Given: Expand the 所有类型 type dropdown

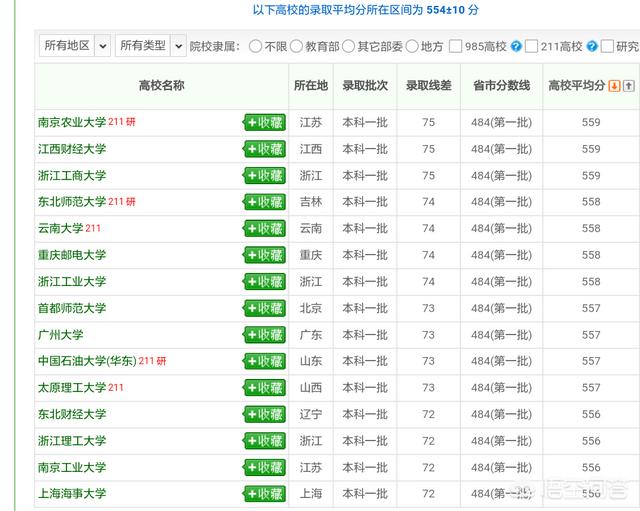Looking at the screenshot, I should [151, 46].
